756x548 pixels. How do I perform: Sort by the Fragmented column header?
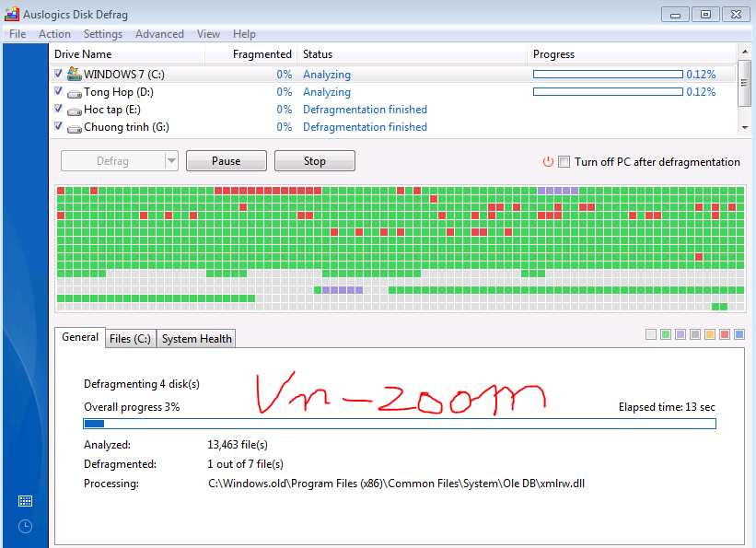coord(251,54)
